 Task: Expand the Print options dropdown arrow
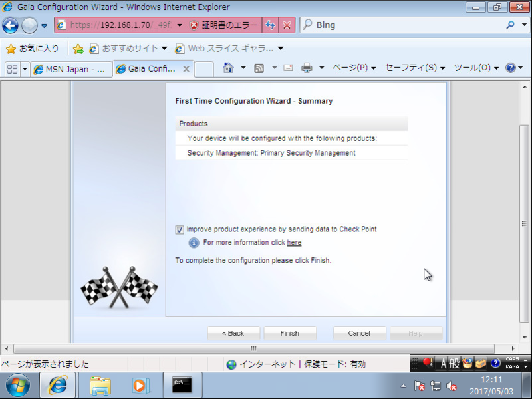pos(321,68)
